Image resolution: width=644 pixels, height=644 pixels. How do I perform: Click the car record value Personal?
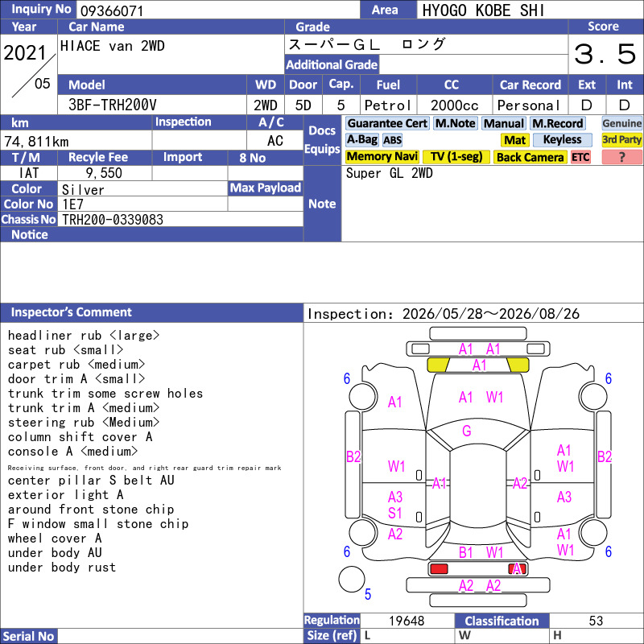tap(529, 105)
